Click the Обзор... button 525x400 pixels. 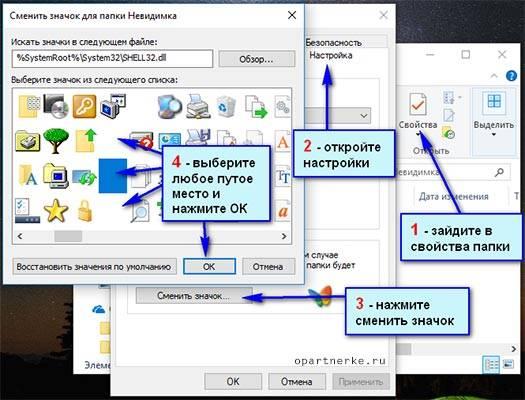[256, 59]
